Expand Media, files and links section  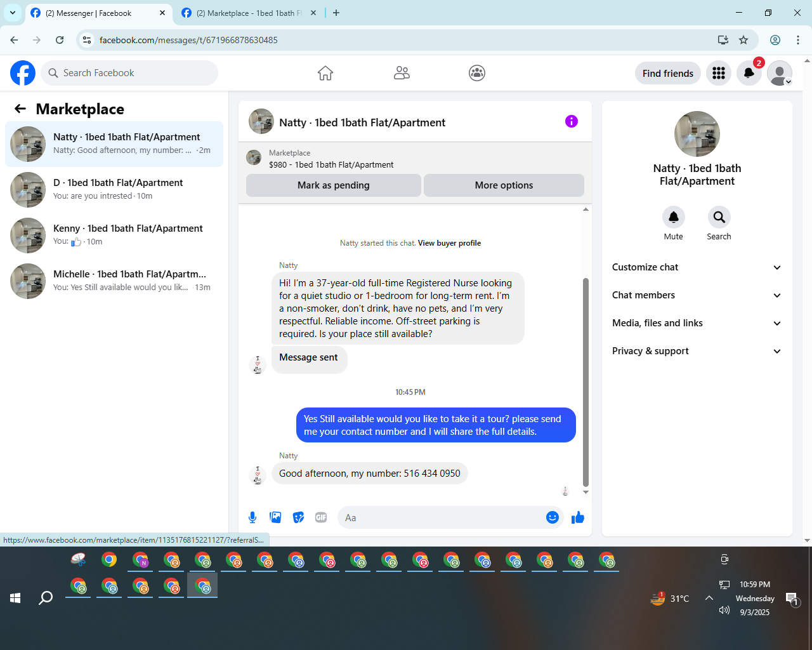tap(697, 323)
